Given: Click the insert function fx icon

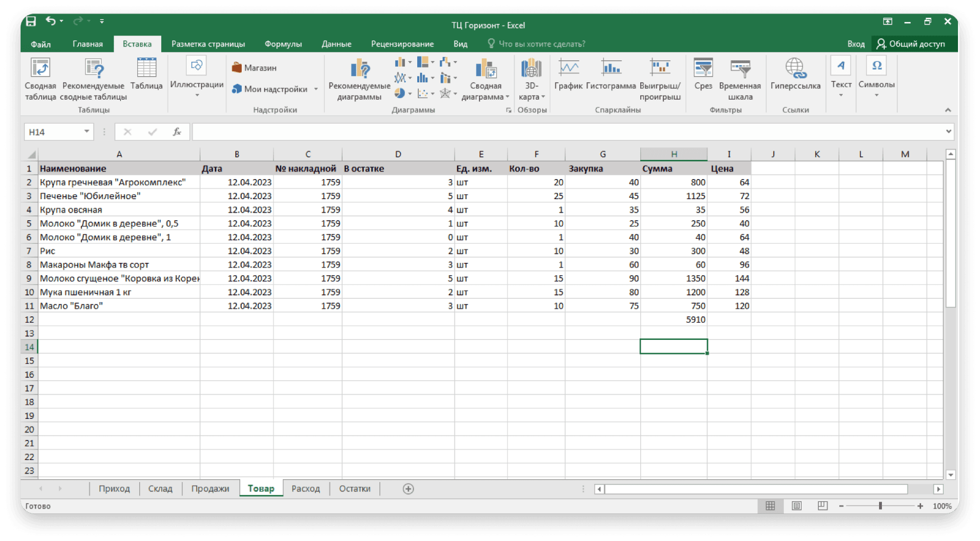Looking at the screenshot, I should pos(177,132).
